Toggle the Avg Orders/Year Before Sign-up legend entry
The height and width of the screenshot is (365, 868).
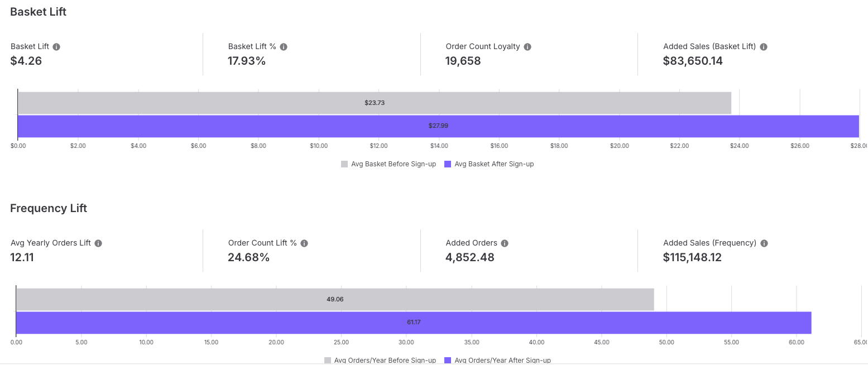tap(380, 361)
